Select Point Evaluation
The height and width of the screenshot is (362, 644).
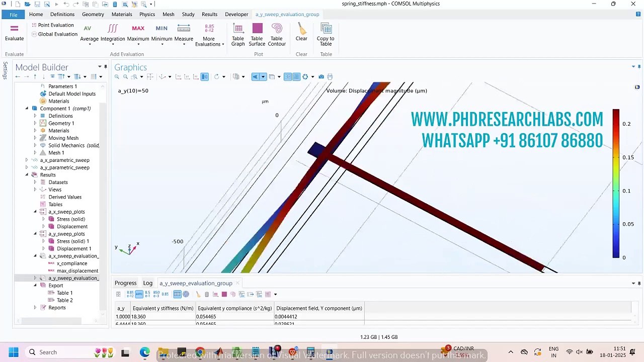[x=52, y=25]
